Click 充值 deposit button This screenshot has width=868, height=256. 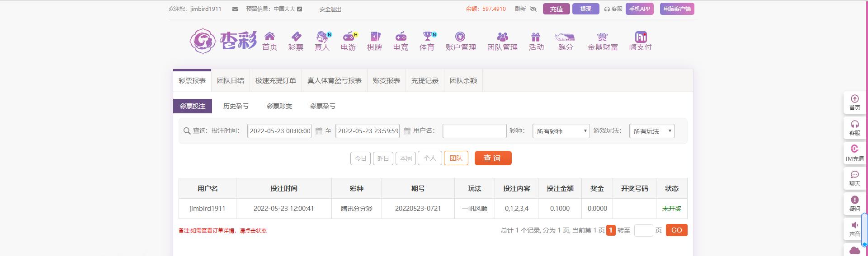(x=557, y=9)
